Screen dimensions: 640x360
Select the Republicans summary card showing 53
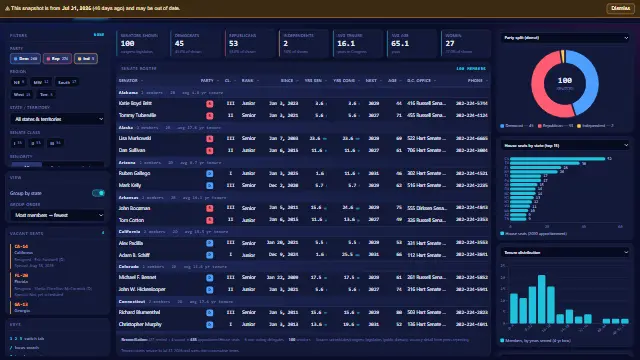pos(250,43)
